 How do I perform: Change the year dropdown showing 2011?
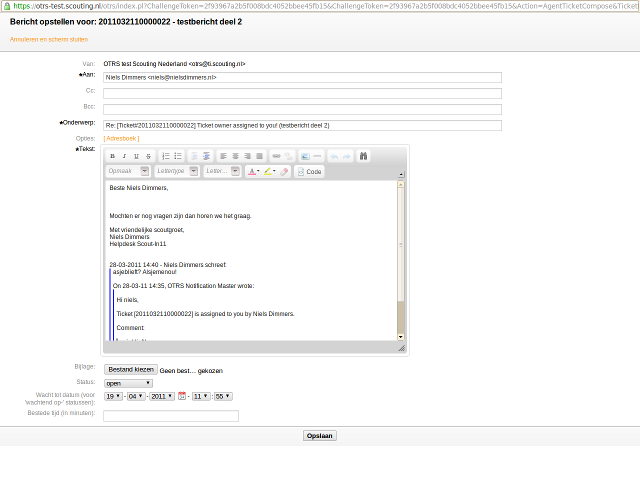(162, 396)
